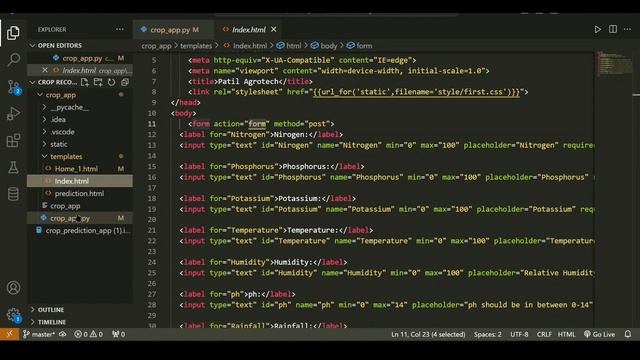Open the Explorer view in activity bar
The height and width of the screenshot is (360, 640).
tap(13, 33)
